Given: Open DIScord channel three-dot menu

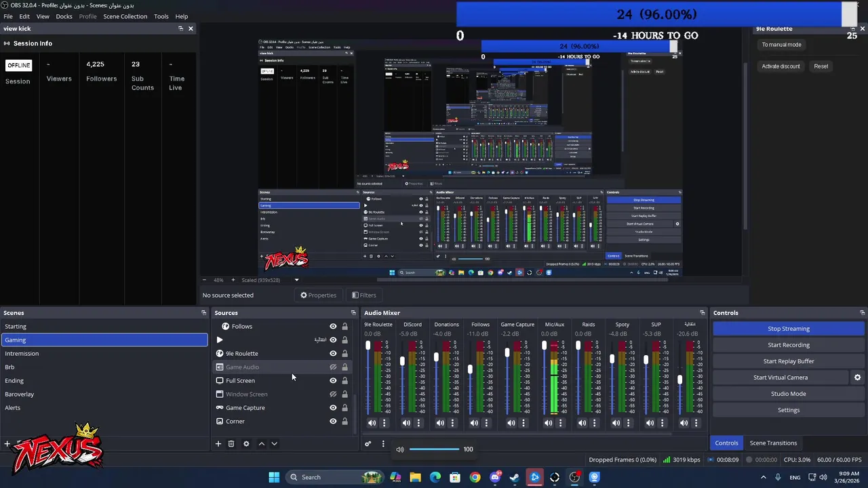Looking at the screenshot, I should [418, 423].
